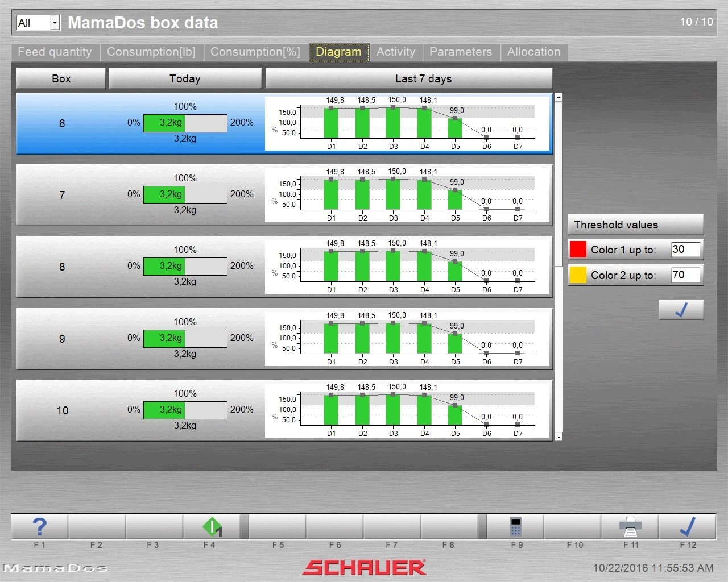Click the F1 help question mark icon

point(39,527)
